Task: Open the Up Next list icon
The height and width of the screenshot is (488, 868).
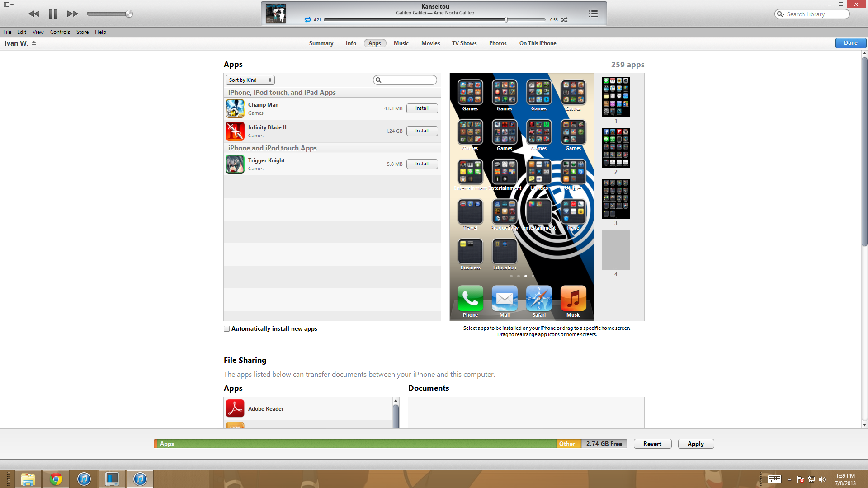Action: coord(593,14)
